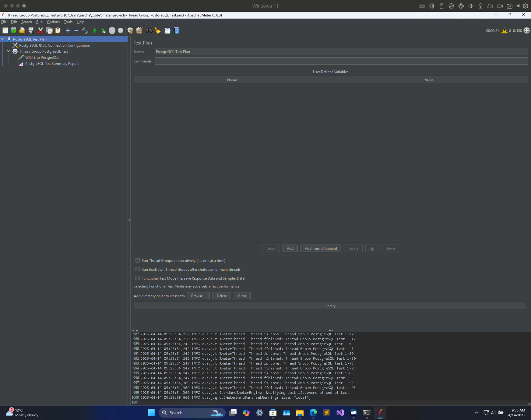Viewport: 531px width, 420px height.
Task: Open the Function Helper list icon
Action: point(167,30)
